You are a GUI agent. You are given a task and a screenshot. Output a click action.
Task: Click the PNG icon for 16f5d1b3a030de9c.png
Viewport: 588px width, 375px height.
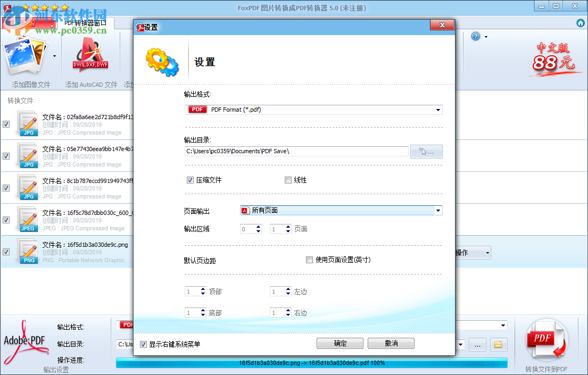coord(28,252)
